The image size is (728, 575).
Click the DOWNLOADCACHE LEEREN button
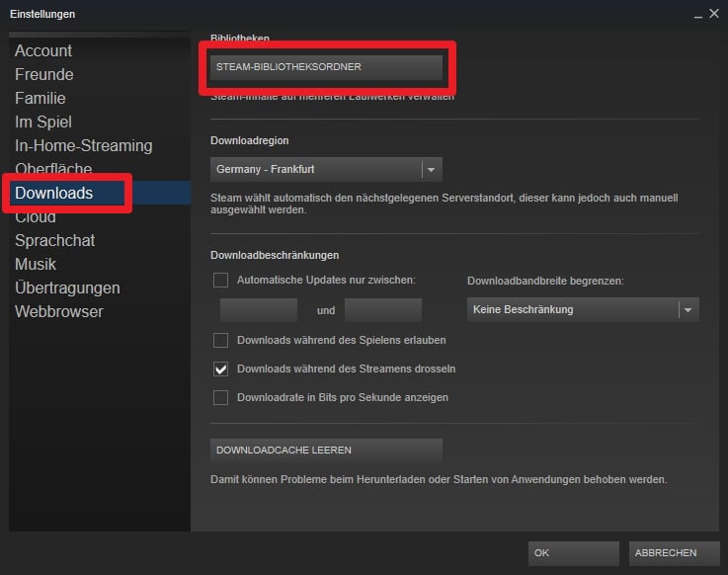(326, 451)
